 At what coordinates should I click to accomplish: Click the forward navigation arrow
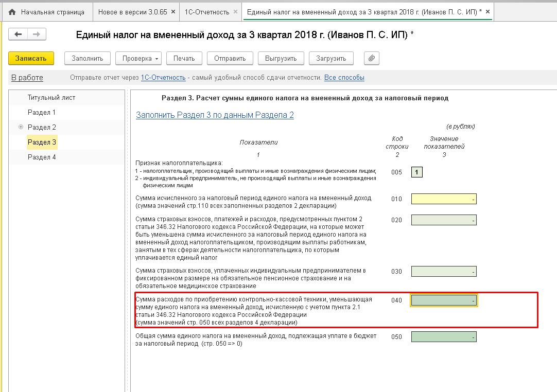point(37,34)
